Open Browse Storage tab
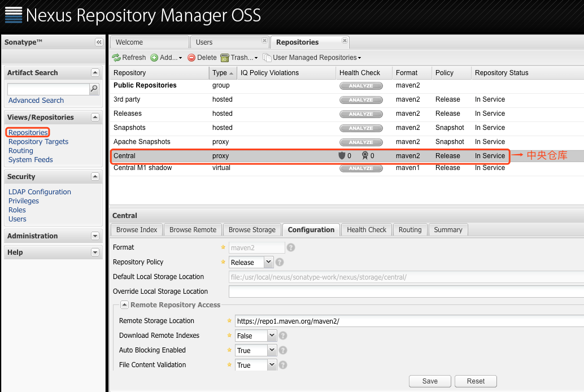 coord(252,229)
